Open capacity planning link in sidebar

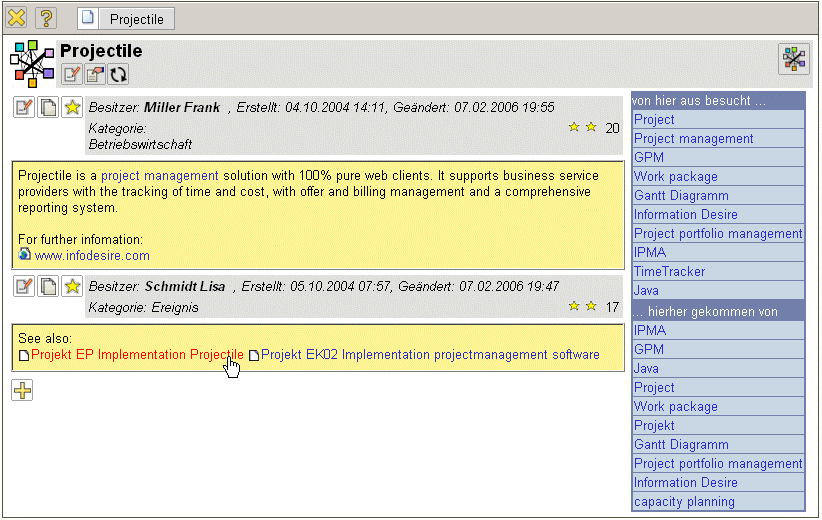click(x=684, y=502)
